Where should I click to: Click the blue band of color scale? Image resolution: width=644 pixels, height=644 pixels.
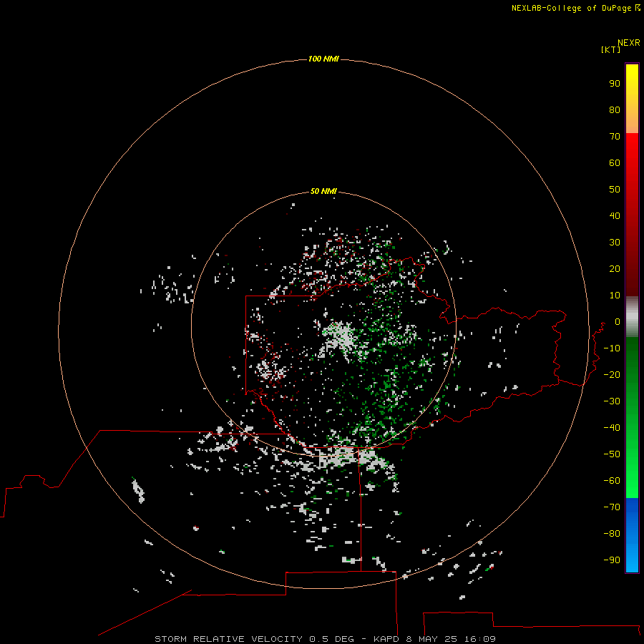pos(632,535)
